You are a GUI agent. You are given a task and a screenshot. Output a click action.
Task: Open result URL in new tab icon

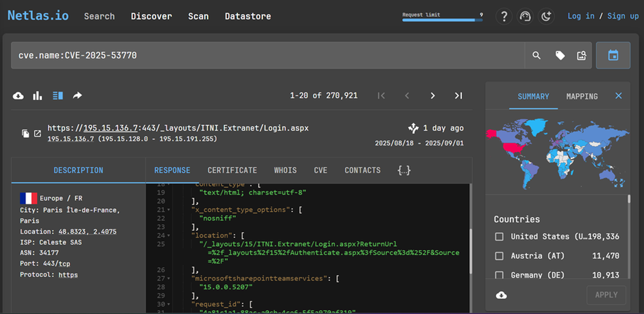[37, 133]
